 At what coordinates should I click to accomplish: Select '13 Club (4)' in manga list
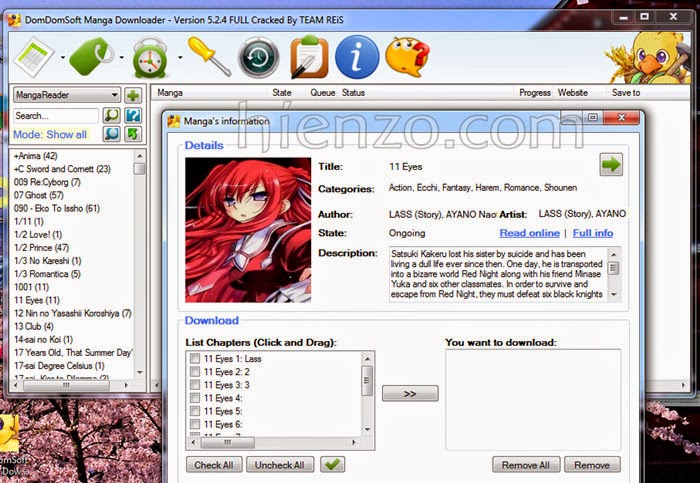click(34, 326)
